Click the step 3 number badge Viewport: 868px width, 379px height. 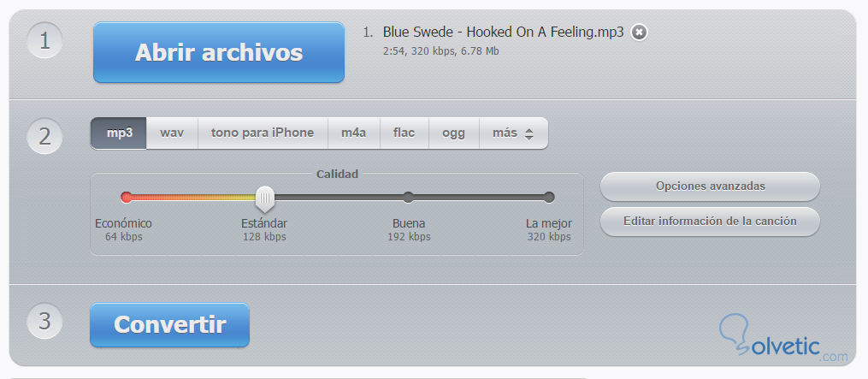(44, 321)
